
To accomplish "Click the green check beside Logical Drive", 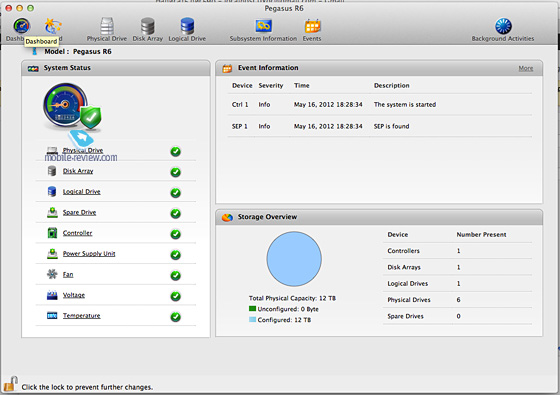I will pyautogui.click(x=175, y=193).
